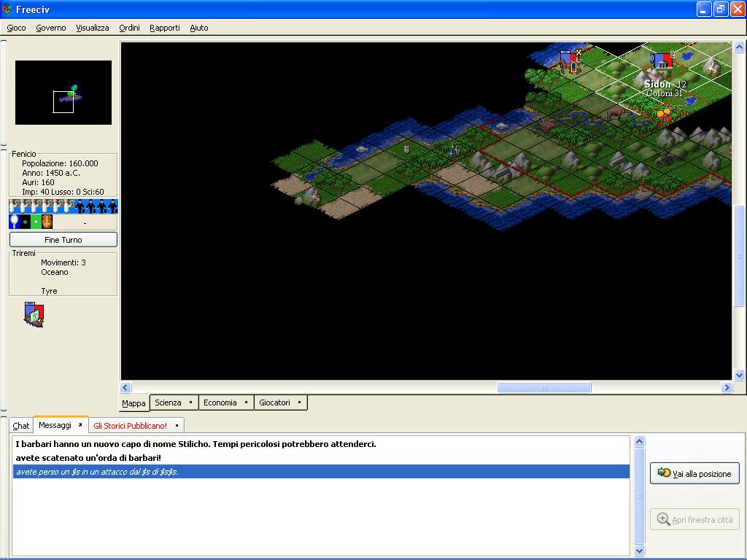Close the Gli Storici Pubblicano tab
747x560 pixels.
pos(177,425)
